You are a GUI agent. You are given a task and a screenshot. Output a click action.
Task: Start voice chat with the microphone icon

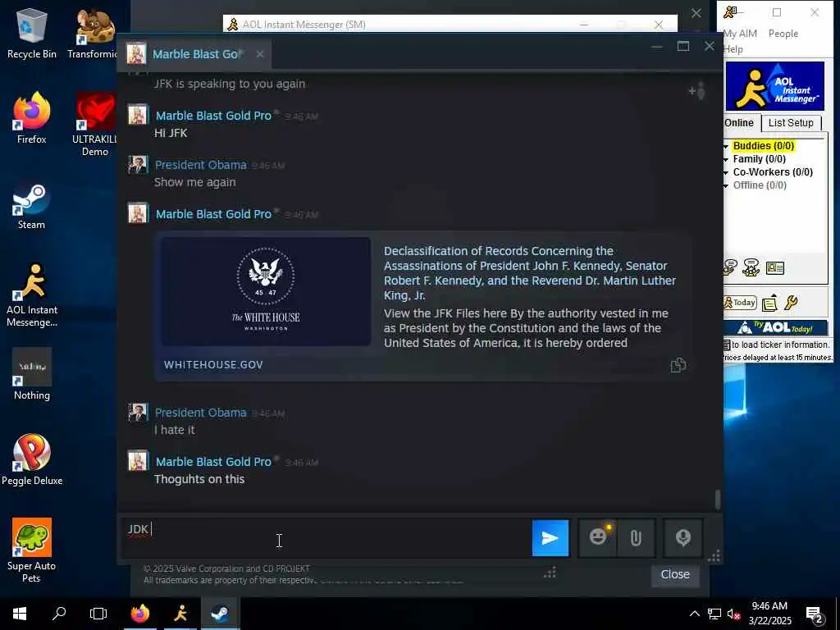(x=683, y=537)
